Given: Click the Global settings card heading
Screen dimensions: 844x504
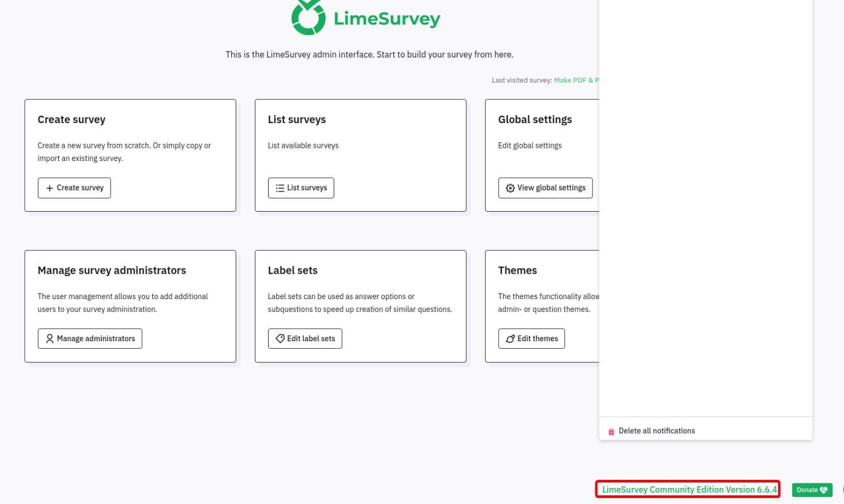Looking at the screenshot, I should (x=535, y=120).
